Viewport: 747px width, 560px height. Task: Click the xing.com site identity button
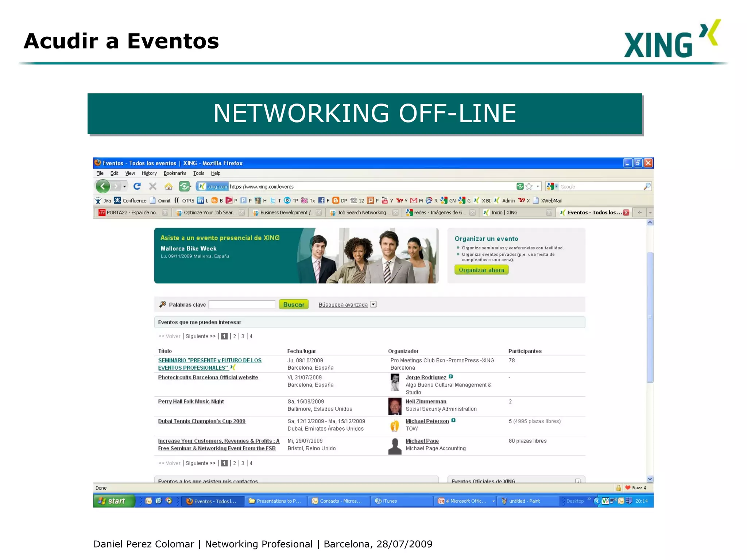click(212, 186)
